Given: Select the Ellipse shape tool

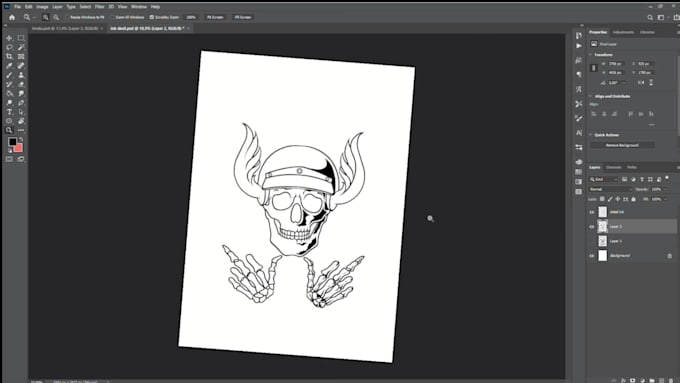Looking at the screenshot, I should pyautogui.click(x=9, y=121).
